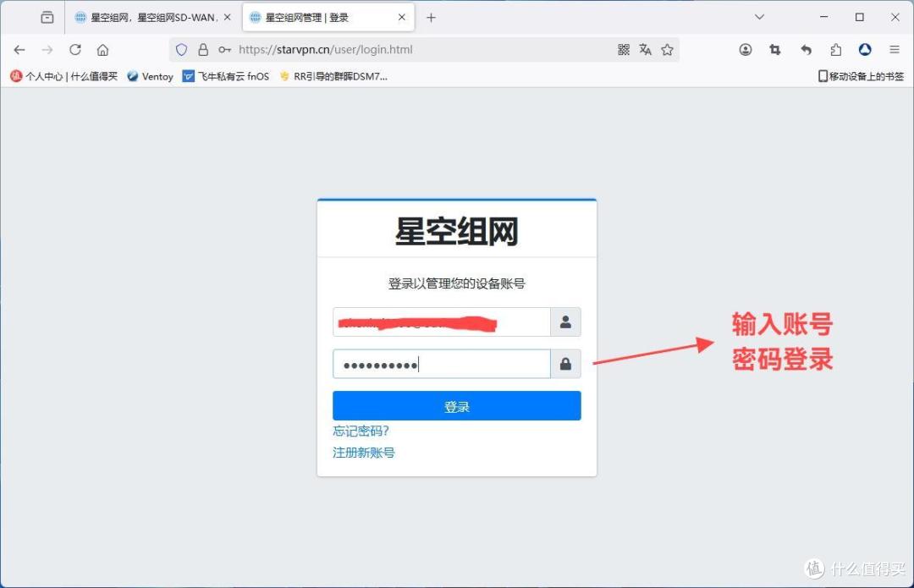This screenshot has width=914, height=588.
Task: Open the 注册新账号 link
Action: coord(364,453)
